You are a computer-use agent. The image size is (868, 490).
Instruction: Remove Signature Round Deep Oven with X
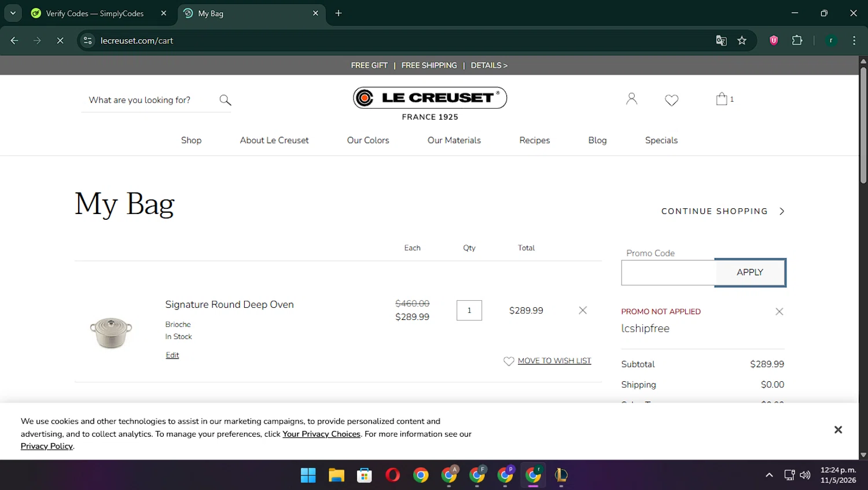click(583, 311)
